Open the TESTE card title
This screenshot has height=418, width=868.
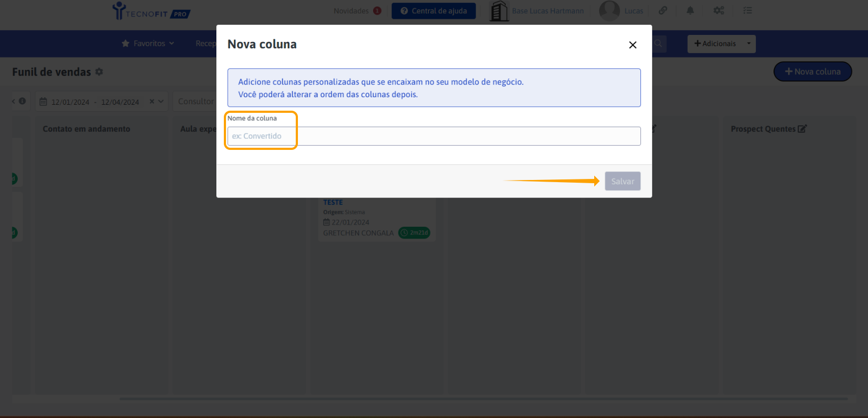(x=333, y=203)
